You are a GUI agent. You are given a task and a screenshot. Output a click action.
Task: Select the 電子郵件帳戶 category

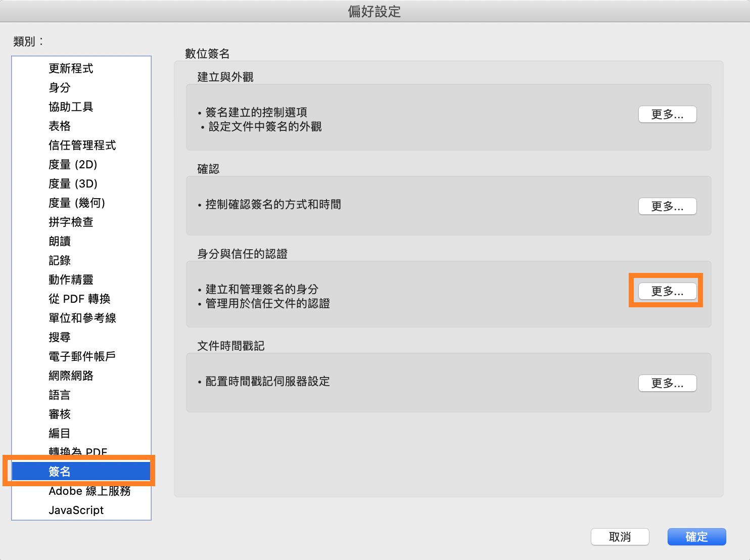[x=81, y=356]
